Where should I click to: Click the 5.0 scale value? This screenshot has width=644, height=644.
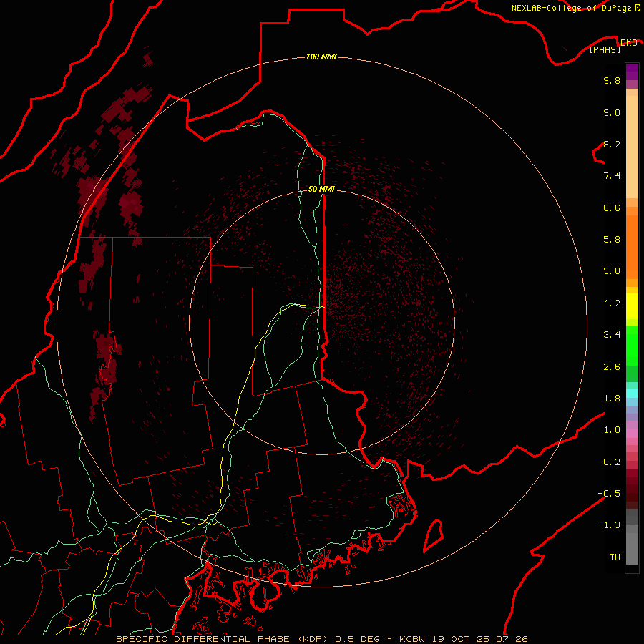click(612, 271)
